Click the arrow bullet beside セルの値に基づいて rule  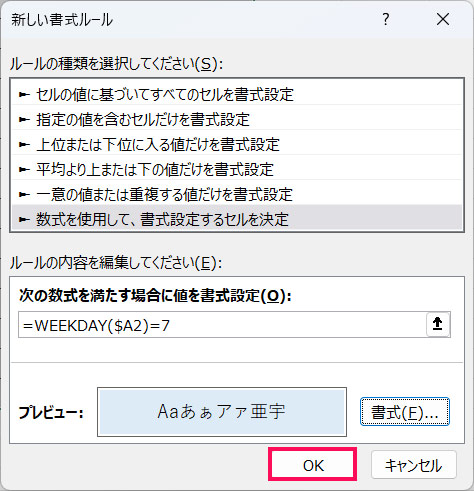coord(24,95)
